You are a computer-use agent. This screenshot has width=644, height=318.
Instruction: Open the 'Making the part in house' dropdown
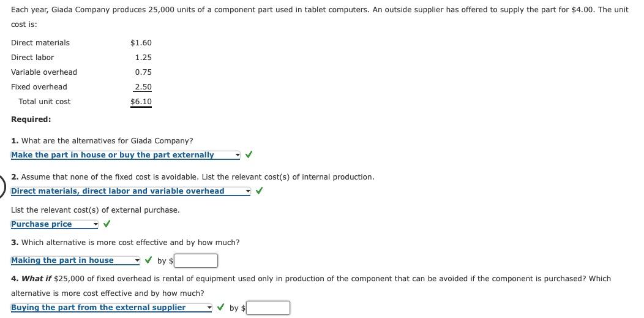[75, 260]
